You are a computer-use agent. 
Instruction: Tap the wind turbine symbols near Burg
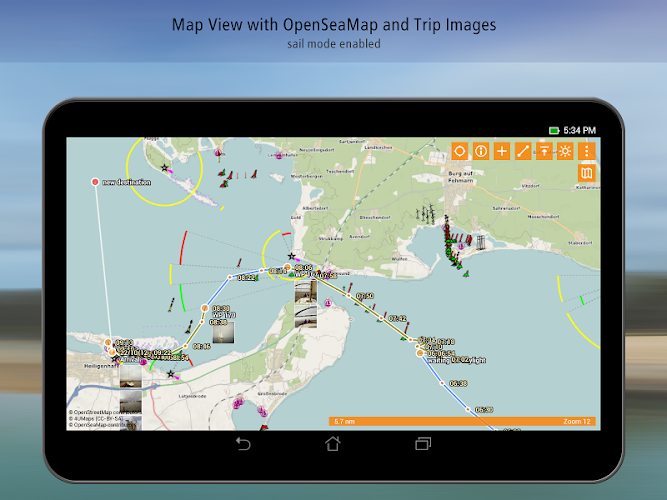[x=425, y=214]
